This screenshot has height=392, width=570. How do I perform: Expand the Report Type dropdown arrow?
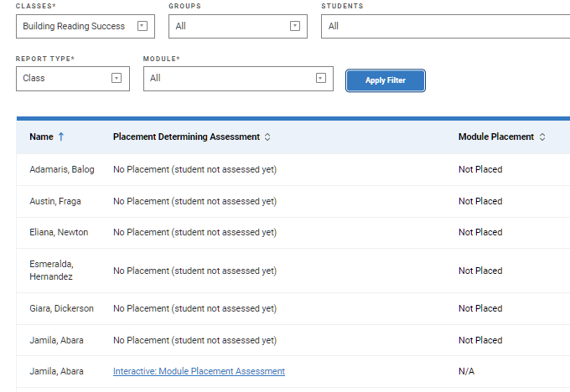pos(117,78)
